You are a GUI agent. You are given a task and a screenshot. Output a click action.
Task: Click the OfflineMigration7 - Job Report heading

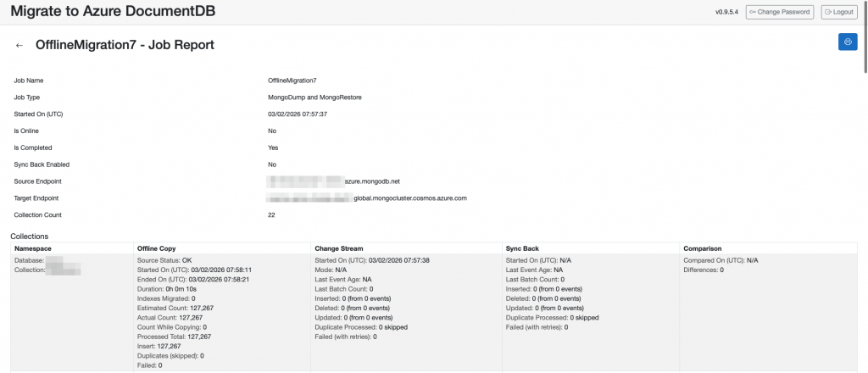pyautogui.click(x=125, y=45)
